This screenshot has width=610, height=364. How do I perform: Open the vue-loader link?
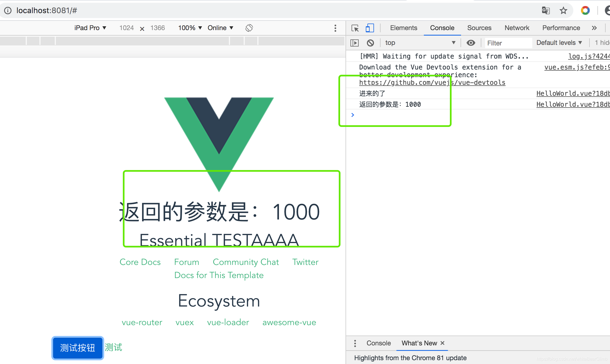pyautogui.click(x=228, y=322)
